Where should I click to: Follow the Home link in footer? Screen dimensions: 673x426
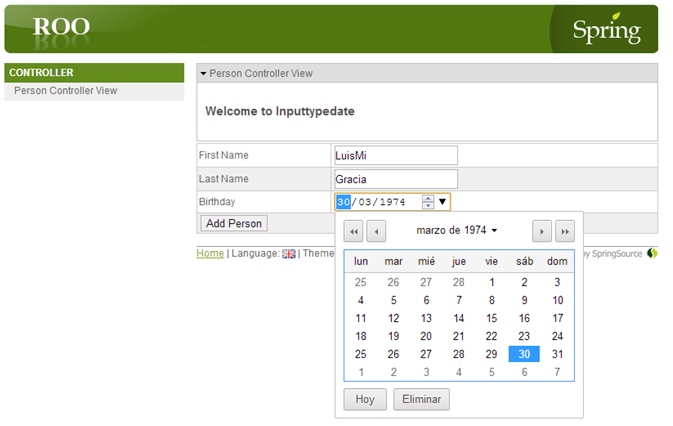pyautogui.click(x=210, y=253)
